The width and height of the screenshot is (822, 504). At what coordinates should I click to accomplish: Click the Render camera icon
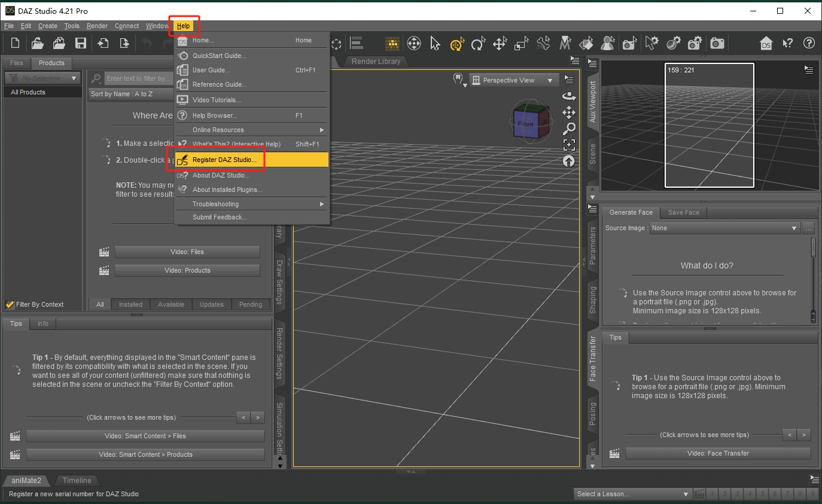(x=717, y=43)
